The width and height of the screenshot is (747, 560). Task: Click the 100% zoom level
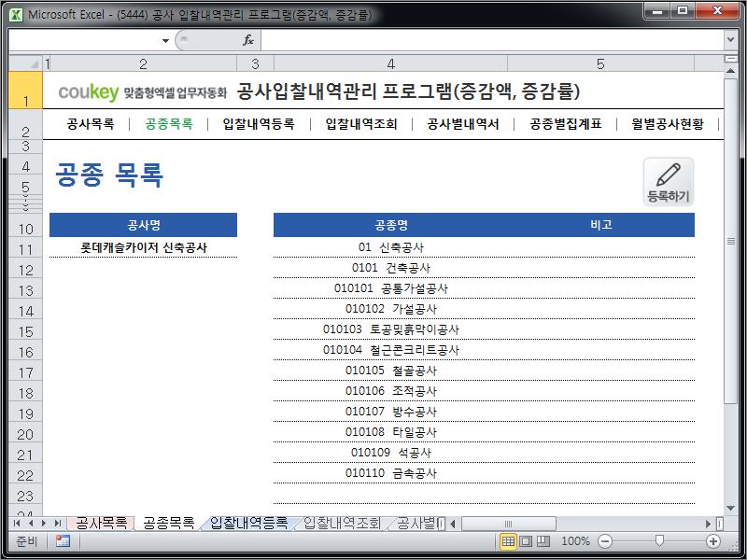575,541
